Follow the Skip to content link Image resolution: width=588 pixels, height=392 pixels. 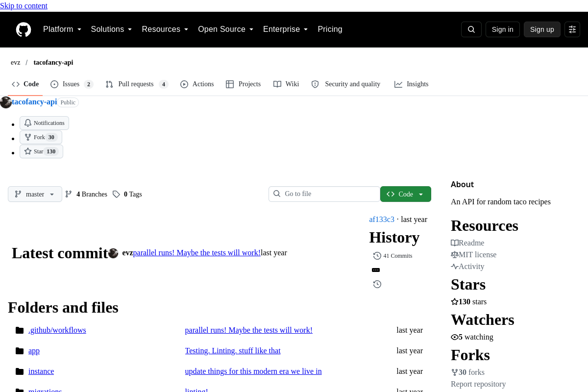(x=24, y=6)
